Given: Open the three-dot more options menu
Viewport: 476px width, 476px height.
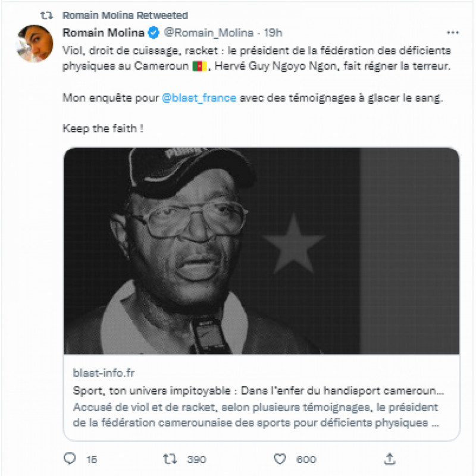Looking at the screenshot, I should click(453, 33).
